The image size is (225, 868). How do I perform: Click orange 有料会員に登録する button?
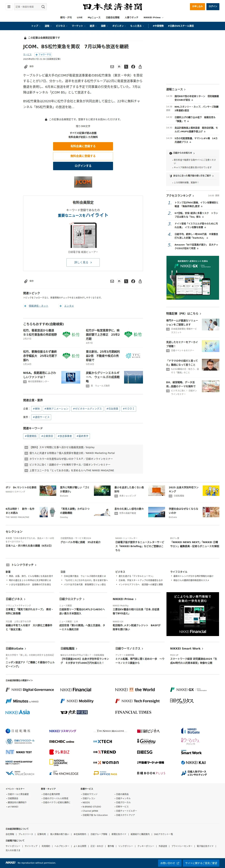pos(83,146)
